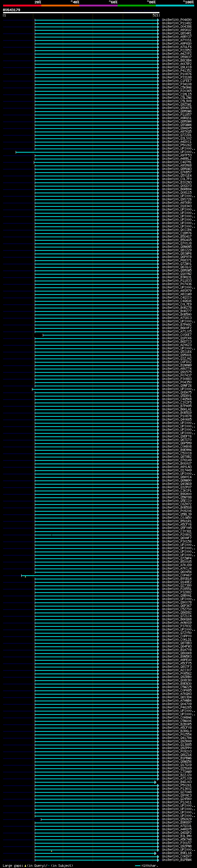Select hit label UniRef100_C7SAW9
The height and width of the screenshot is (868, 197).
pyautogui.click(x=176, y=772)
